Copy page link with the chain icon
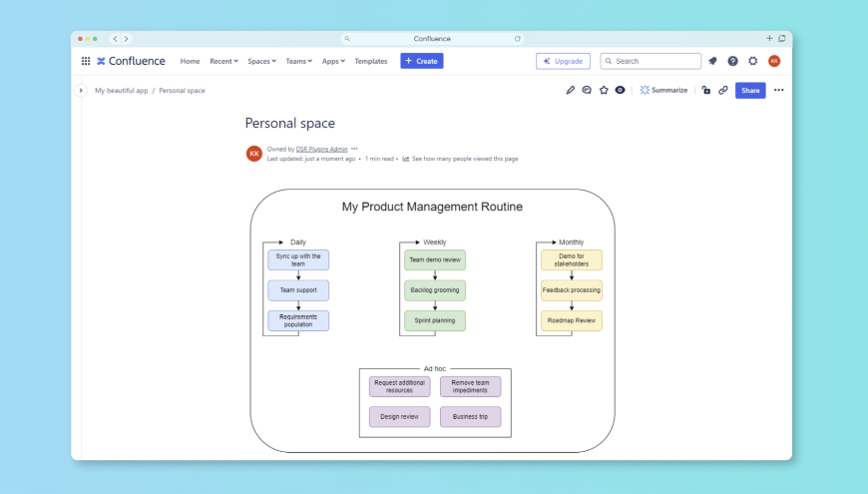Image resolution: width=868 pixels, height=494 pixels. pos(723,90)
